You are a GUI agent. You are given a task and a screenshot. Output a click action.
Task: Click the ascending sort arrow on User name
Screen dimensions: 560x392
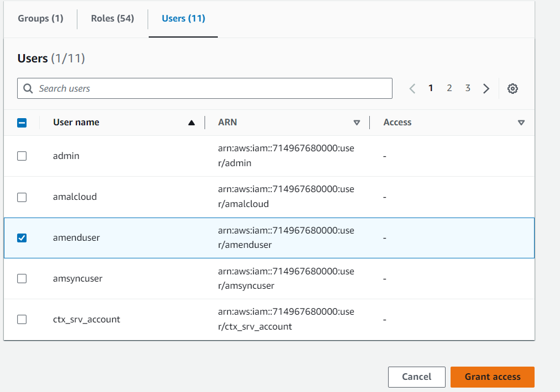[191, 122]
